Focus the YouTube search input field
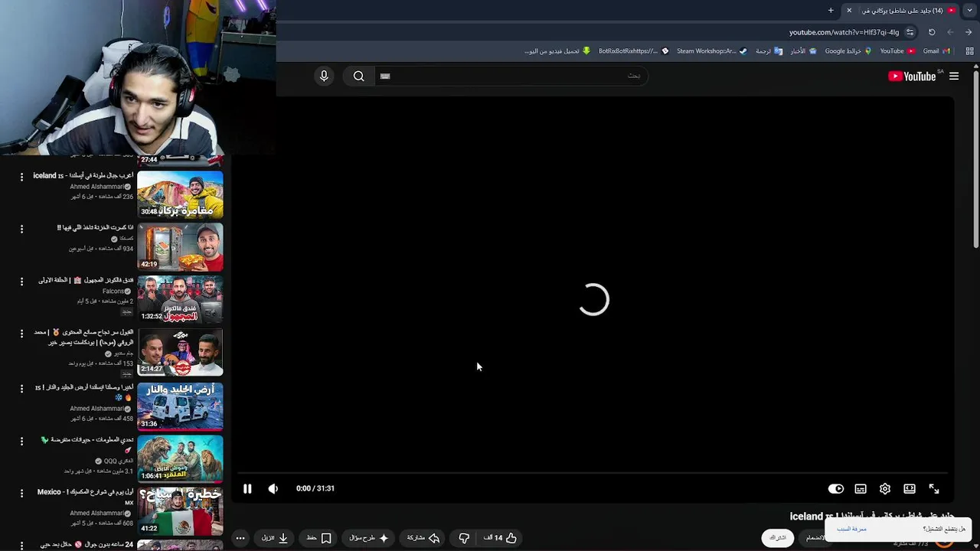This screenshot has width=980, height=551. pyautogui.click(x=511, y=76)
